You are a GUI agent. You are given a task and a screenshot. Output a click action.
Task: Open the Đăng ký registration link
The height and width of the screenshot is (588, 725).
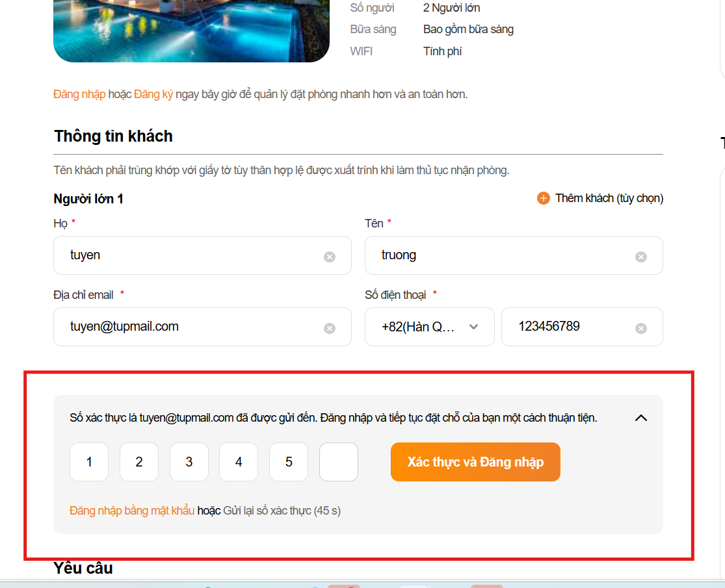153,94
